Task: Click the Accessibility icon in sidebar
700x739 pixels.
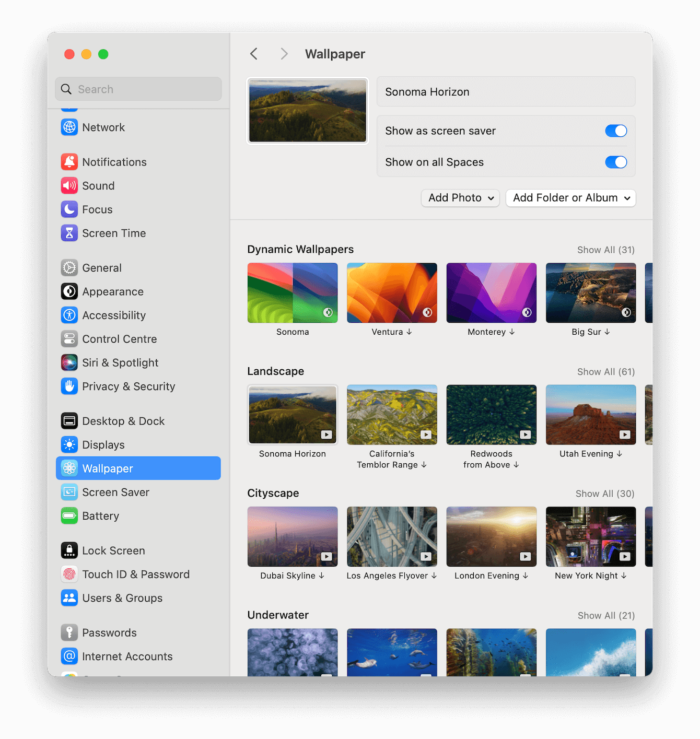Action: 69,315
